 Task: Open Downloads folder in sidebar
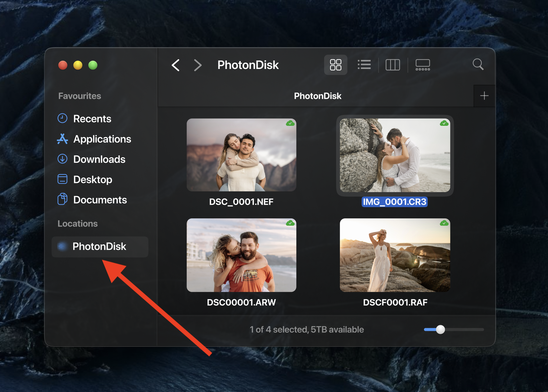click(x=99, y=159)
